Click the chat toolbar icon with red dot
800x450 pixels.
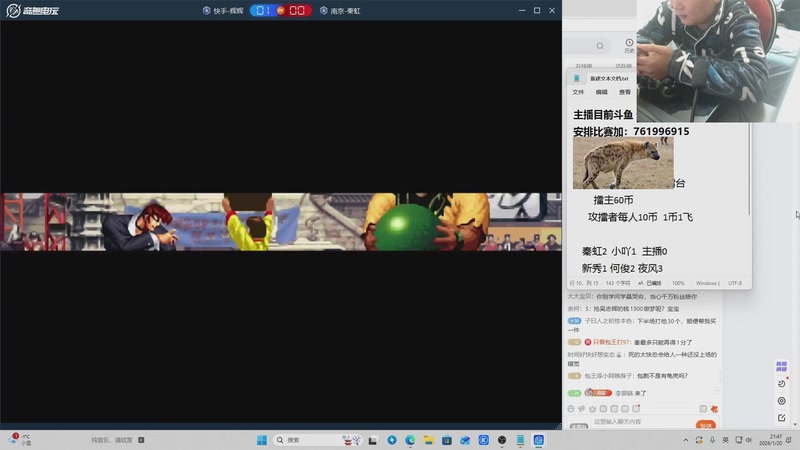click(636, 409)
